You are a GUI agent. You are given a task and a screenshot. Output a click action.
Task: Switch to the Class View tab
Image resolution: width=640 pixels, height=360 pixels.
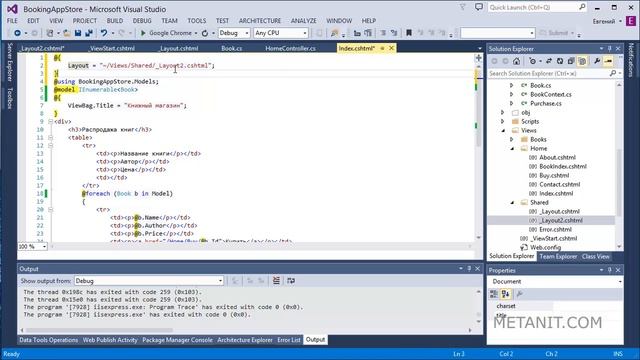[596, 256]
